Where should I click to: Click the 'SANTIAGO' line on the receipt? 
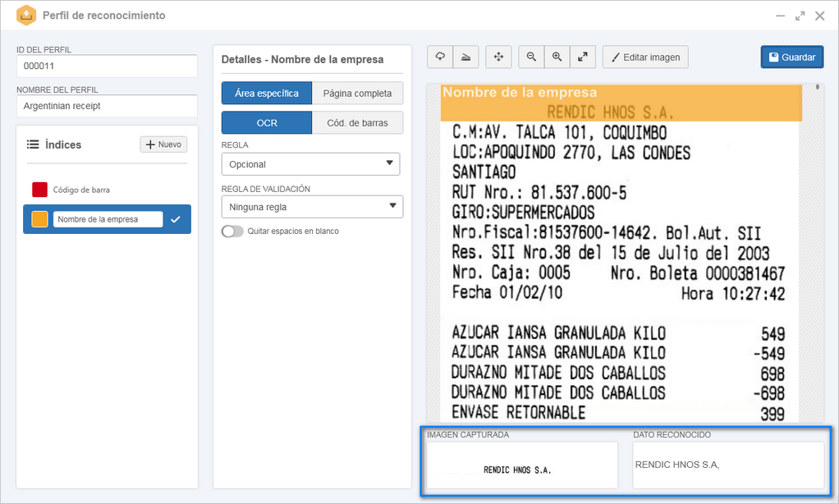(x=484, y=172)
